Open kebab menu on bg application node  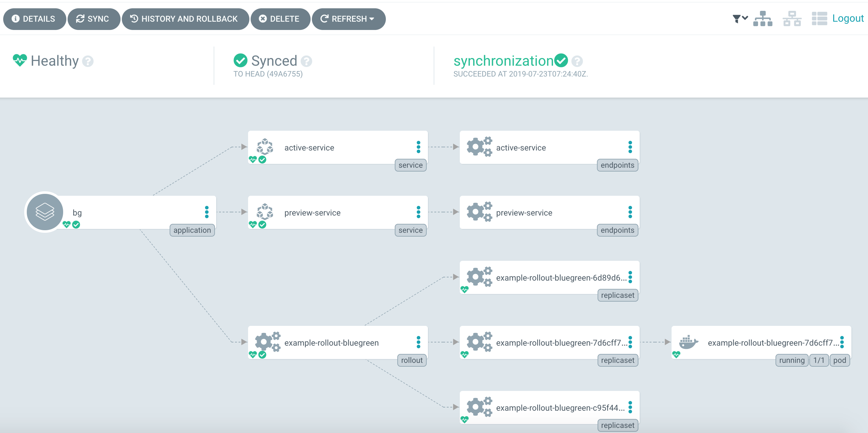(207, 212)
